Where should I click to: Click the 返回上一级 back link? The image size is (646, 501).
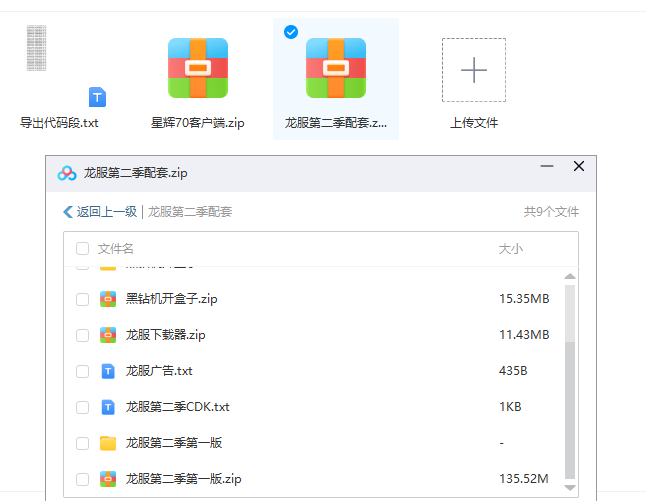(99, 212)
